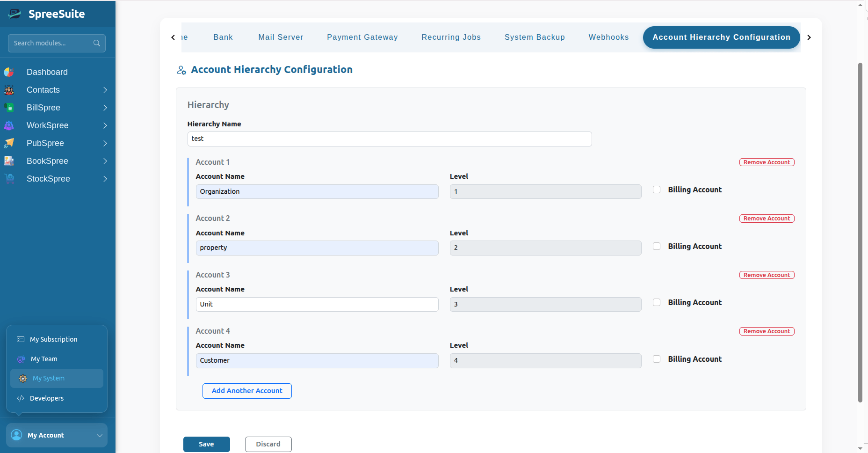Click the WorkSpree sidebar icon
868x453 pixels.
tap(9, 125)
